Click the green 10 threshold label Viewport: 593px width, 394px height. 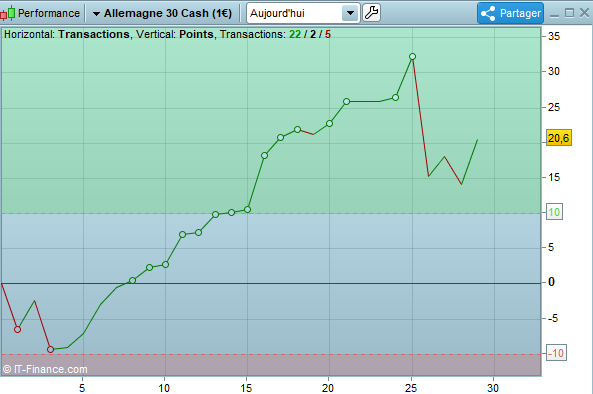pos(554,212)
